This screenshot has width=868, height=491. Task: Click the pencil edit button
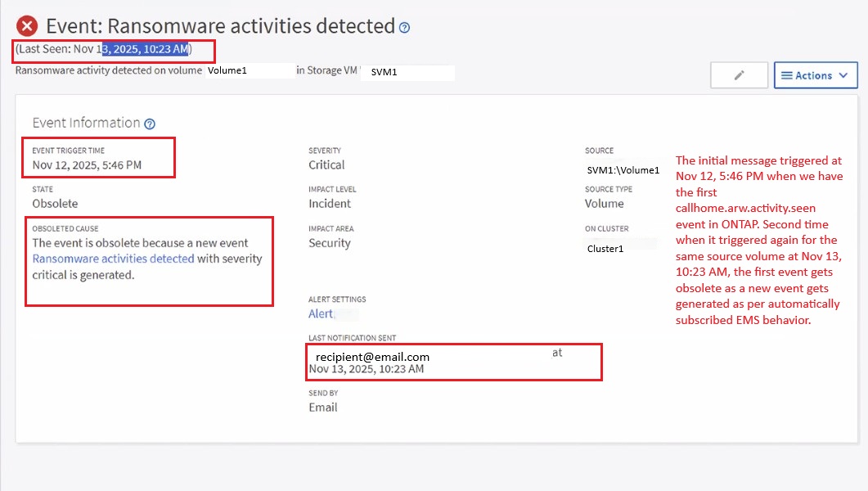(x=739, y=75)
